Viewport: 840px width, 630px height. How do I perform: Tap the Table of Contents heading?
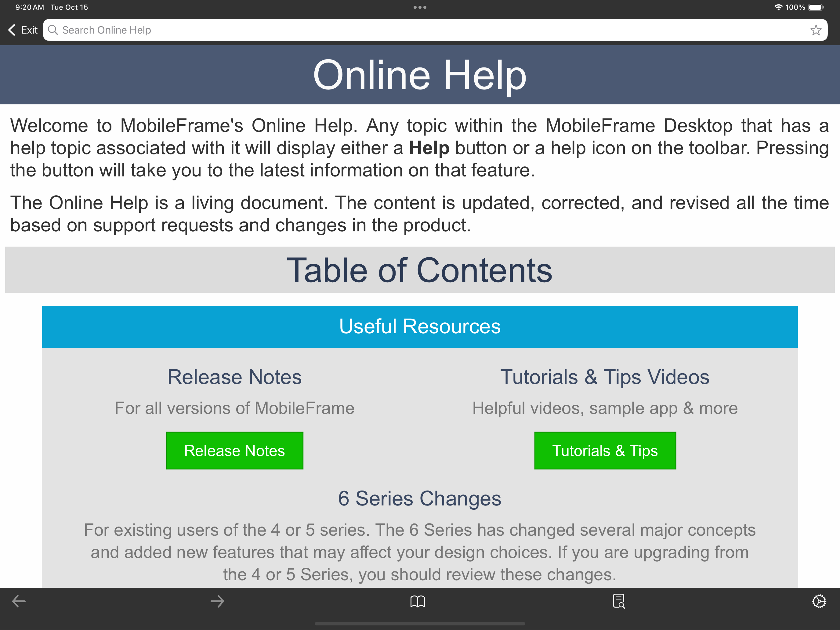(420, 270)
